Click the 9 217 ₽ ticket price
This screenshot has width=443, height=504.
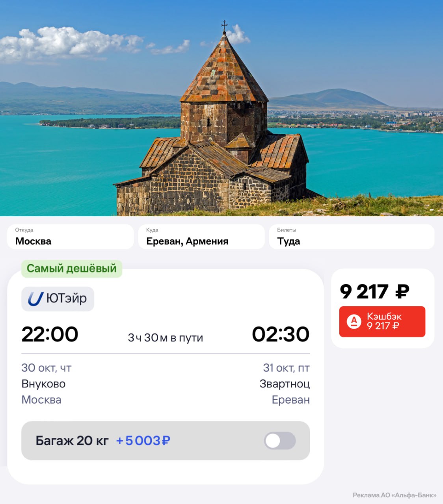374,292
